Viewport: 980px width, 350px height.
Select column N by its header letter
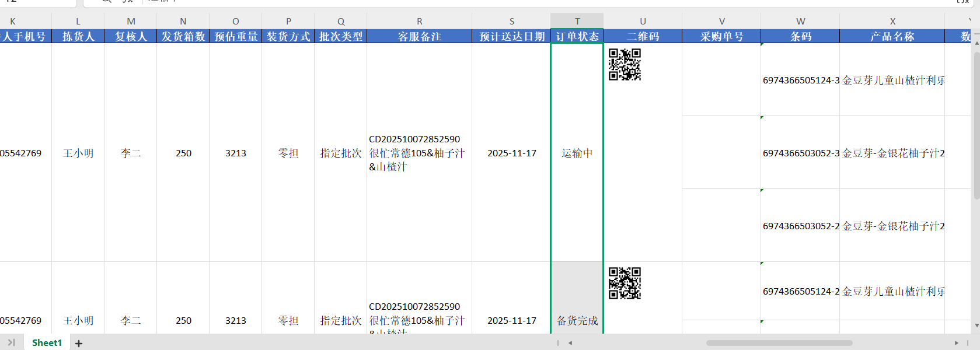(183, 22)
